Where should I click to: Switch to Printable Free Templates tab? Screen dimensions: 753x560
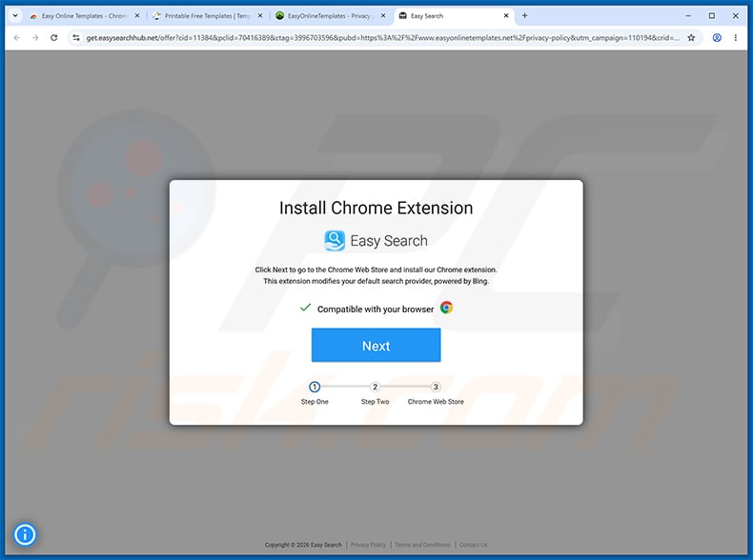point(207,16)
